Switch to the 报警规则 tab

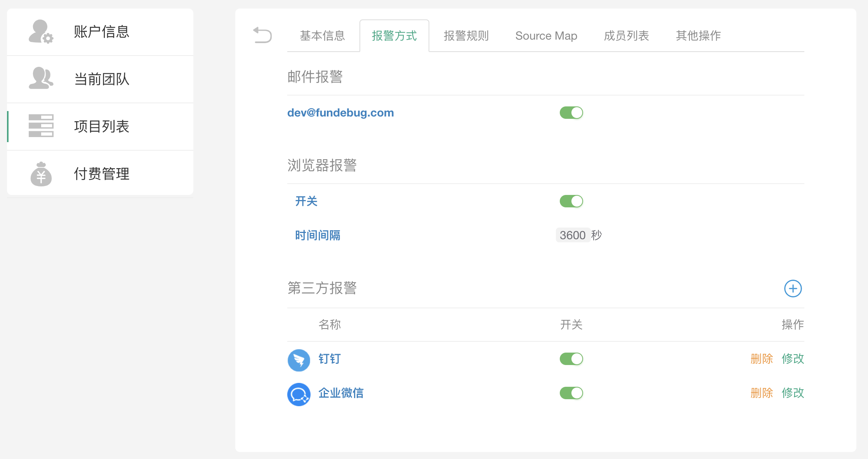click(466, 36)
